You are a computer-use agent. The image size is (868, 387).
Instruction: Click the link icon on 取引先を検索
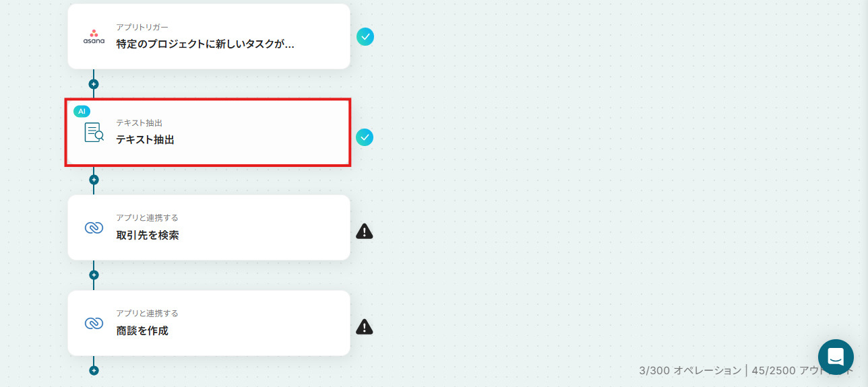click(x=94, y=227)
